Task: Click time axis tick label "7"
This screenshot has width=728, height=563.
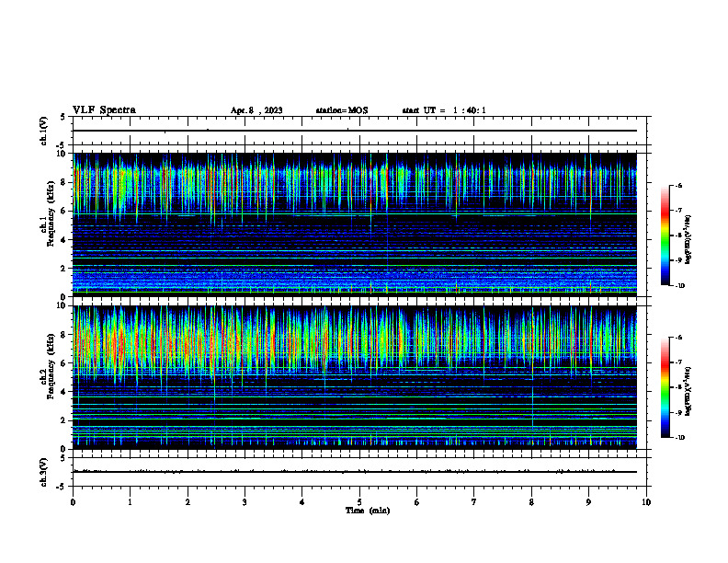Action: click(x=474, y=502)
